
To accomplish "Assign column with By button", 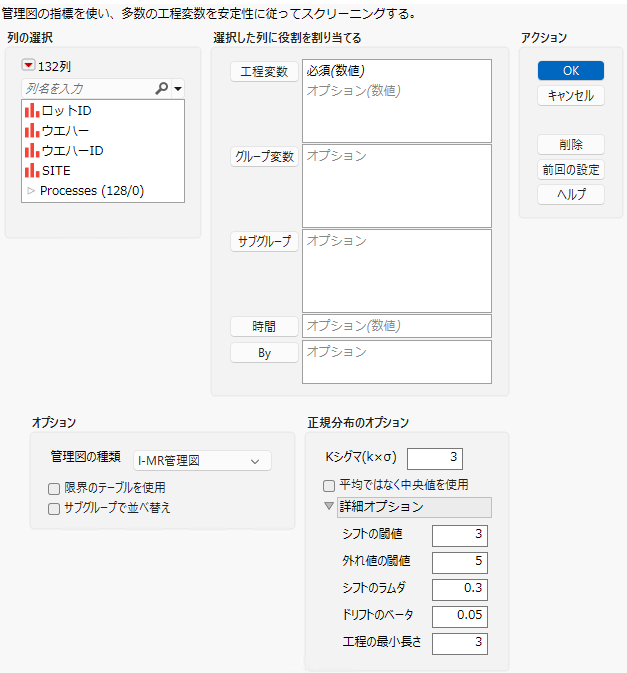I will click(264, 353).
